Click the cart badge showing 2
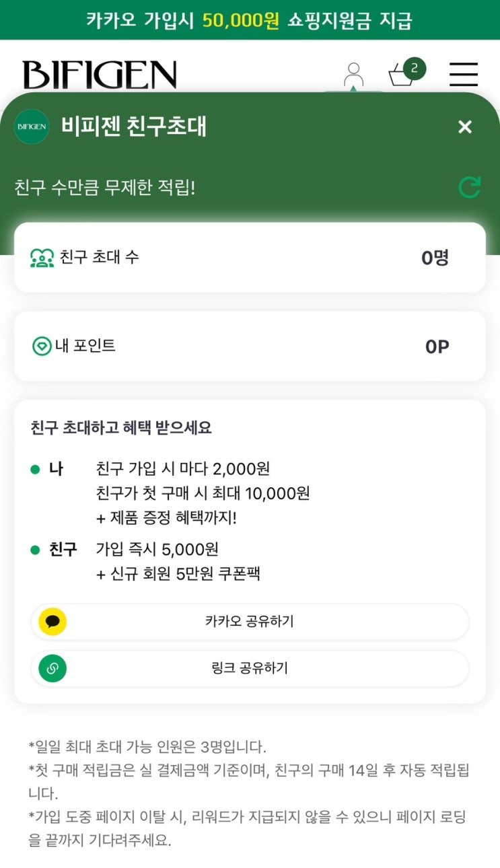Image resolution: width=500 pixels, height=868 pixels. pos(415,67)
